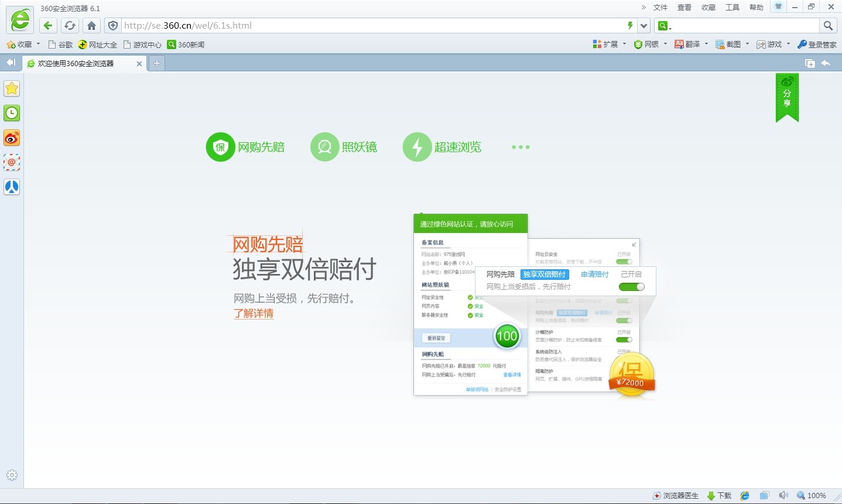Open the 收藏 menu in the title bar
Image resolution: width=842 pixels, height=504 pixels.
tap(708, 7)
